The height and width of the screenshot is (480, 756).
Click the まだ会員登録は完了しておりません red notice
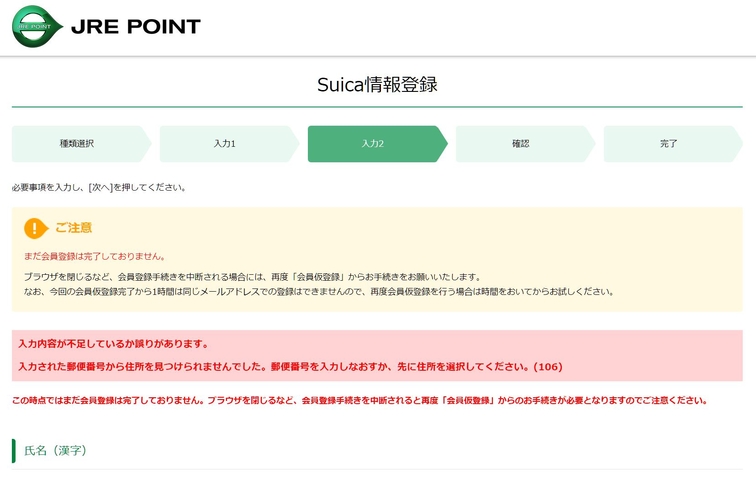tap(94, 256)
